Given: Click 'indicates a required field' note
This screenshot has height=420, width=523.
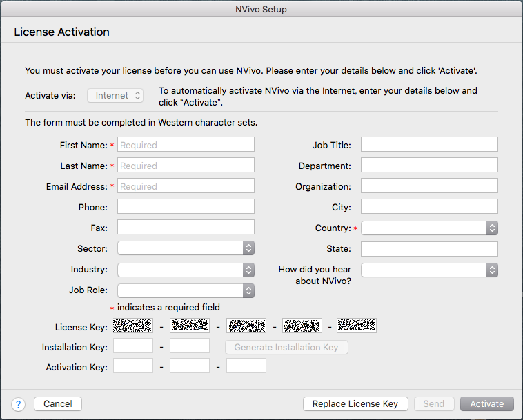Looking at the screenshot, I should click(168, 308).
